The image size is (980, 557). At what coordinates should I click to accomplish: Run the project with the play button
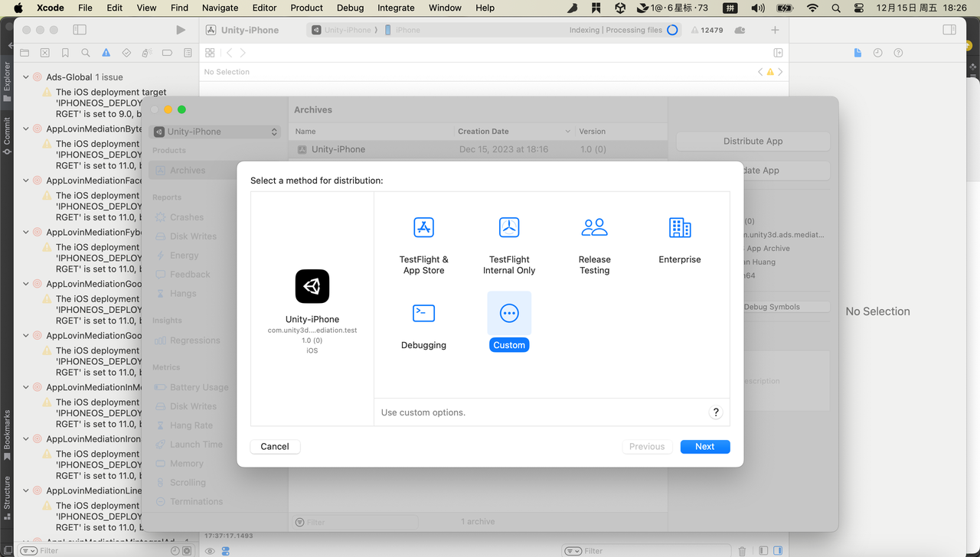[181, 30]
